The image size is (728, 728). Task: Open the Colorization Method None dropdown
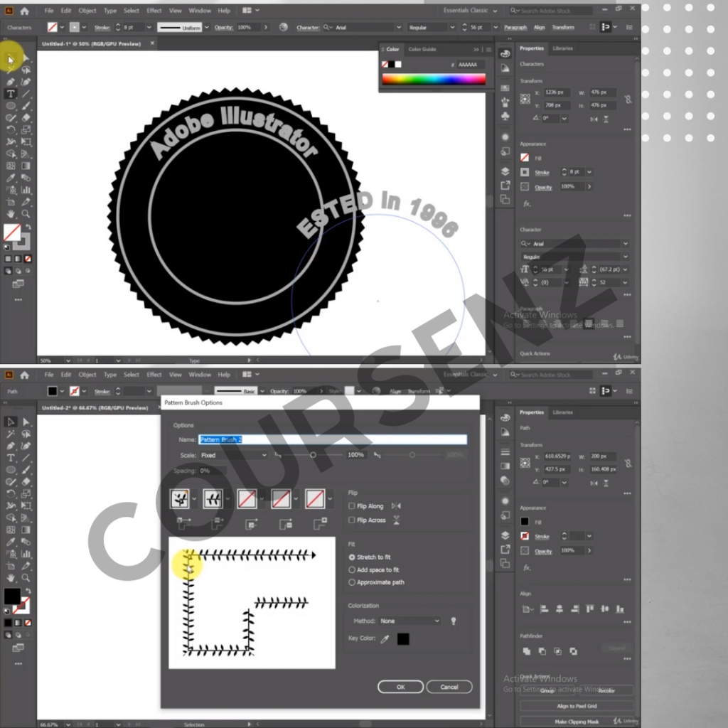pyautogui.click(x=409, y=621)
